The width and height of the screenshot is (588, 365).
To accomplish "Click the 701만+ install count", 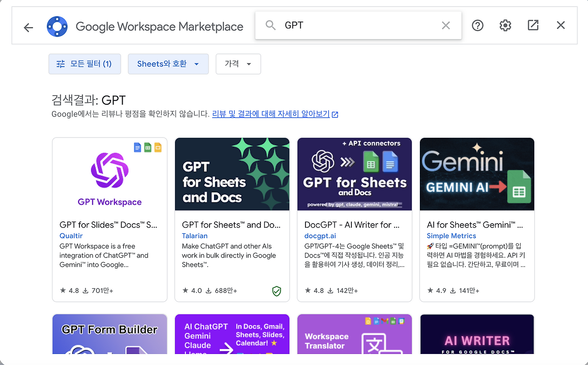I will click(98, 291).
